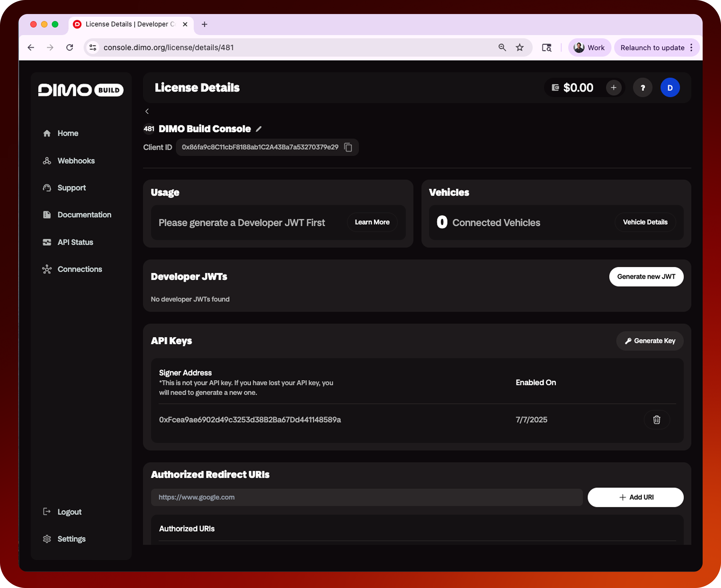
Task: Open help using the question mark icon
Action: click(642, 87)
